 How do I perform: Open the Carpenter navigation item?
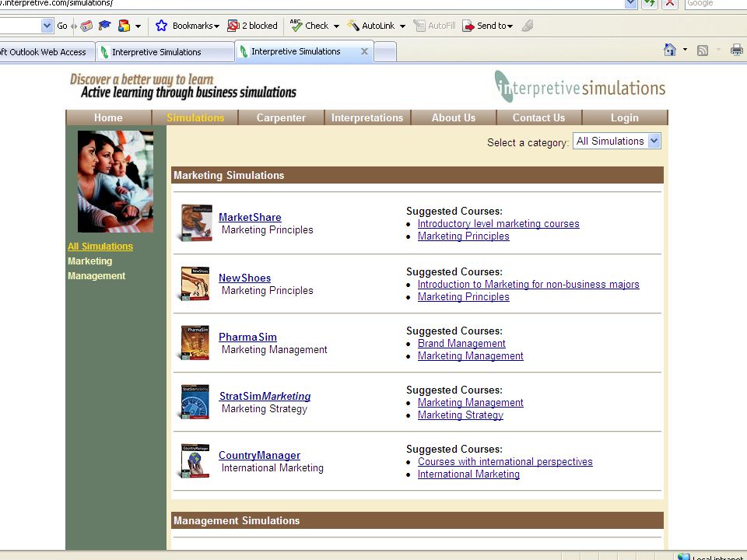[x=281, y=117]
